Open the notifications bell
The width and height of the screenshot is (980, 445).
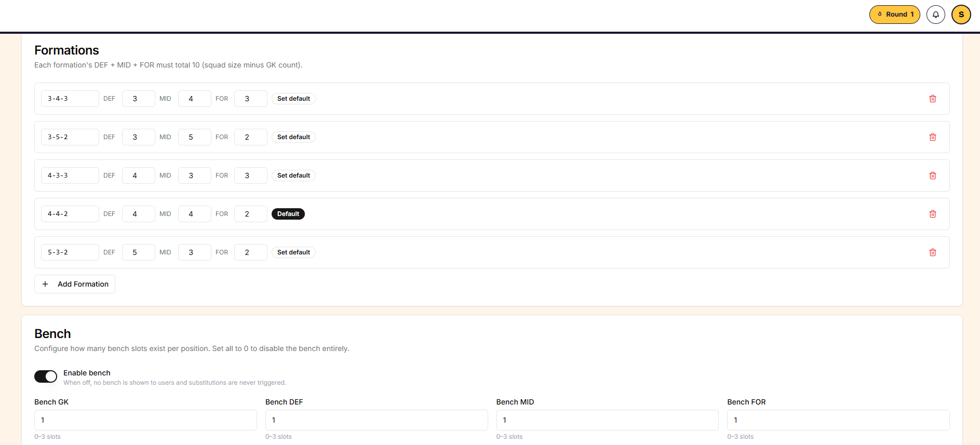coord(935,15)
